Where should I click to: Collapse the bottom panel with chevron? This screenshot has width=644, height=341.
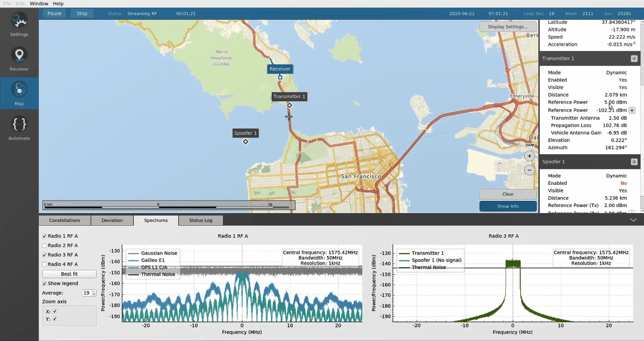[x=633, y=220]
